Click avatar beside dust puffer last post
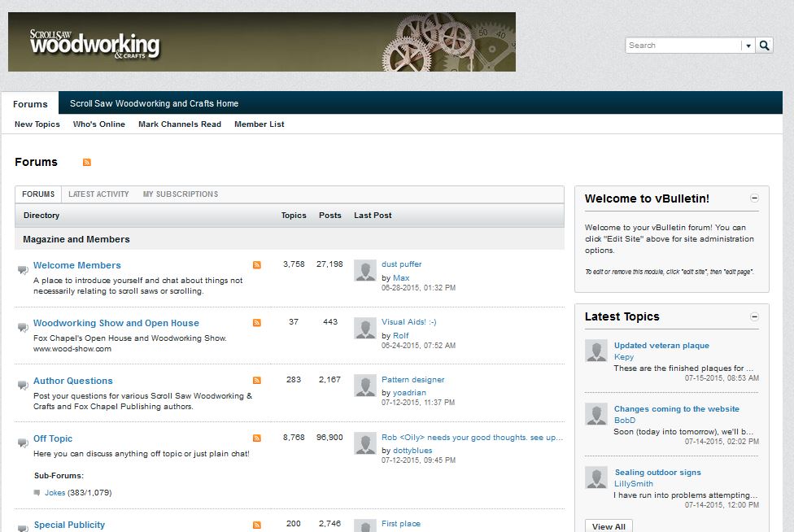 tap(365, 271)
